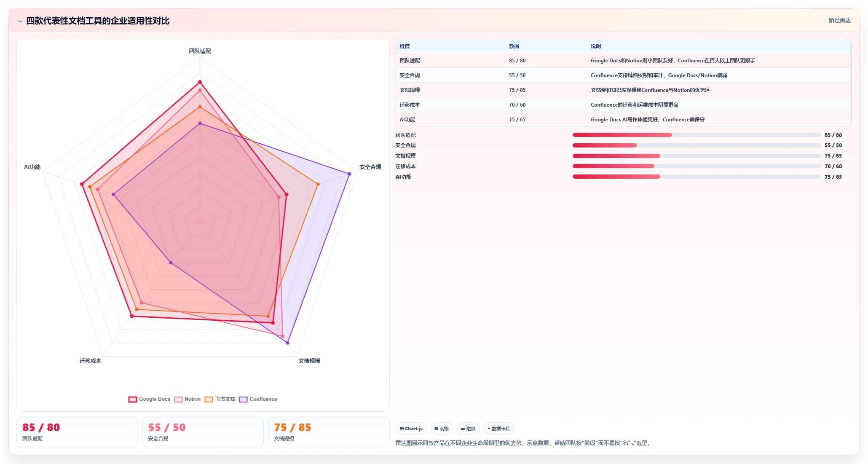The width and height of the screenshot is (868, 464).
Task: Click the 文档规模 radar axis label
Action: tap(309, 361)
